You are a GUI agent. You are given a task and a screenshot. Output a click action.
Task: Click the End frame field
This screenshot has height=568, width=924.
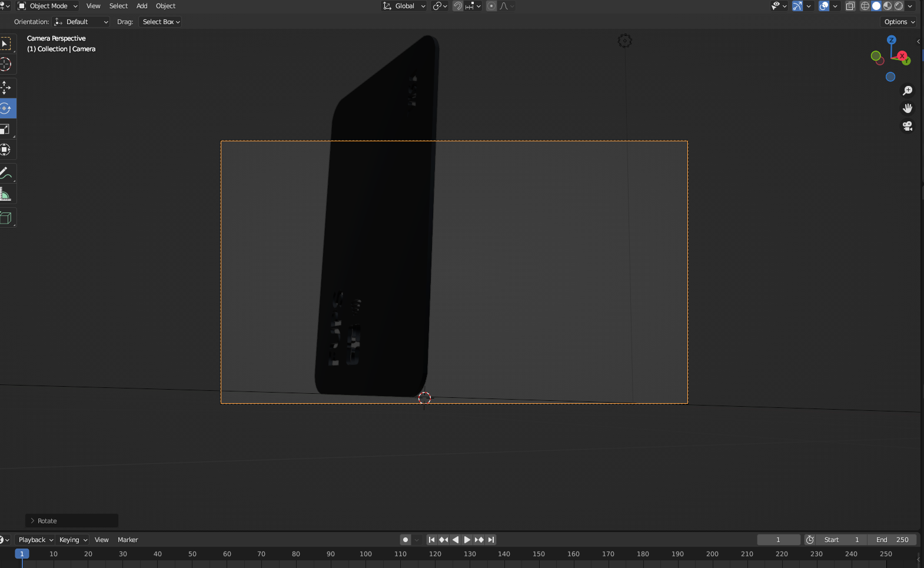tap(892, 540)
